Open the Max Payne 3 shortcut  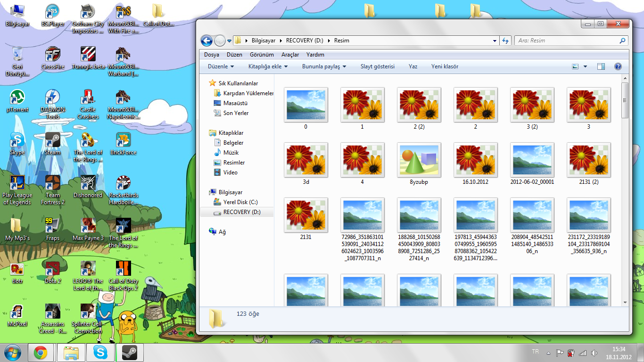click(x=88, y=230)
